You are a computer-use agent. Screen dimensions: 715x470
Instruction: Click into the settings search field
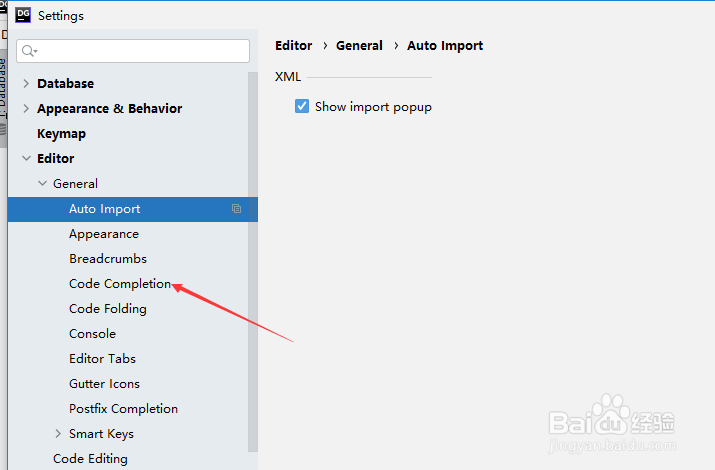[x=140, y=51]
